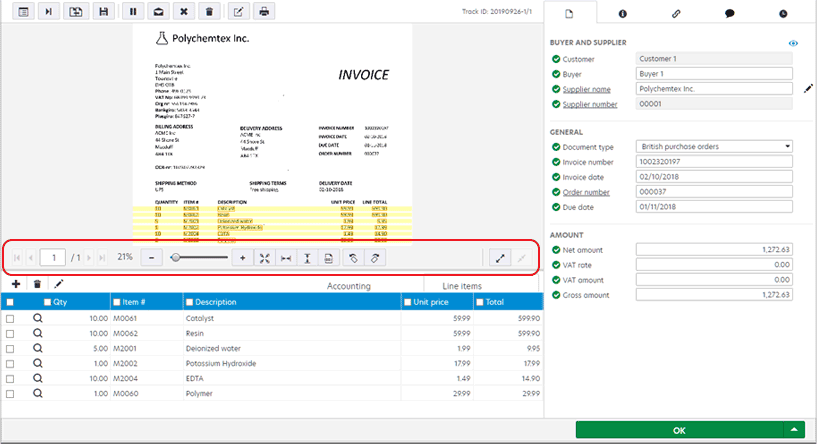Add a new line item with plus icon
The width and height of the screenshot is (817, 444).
[16, 285]
